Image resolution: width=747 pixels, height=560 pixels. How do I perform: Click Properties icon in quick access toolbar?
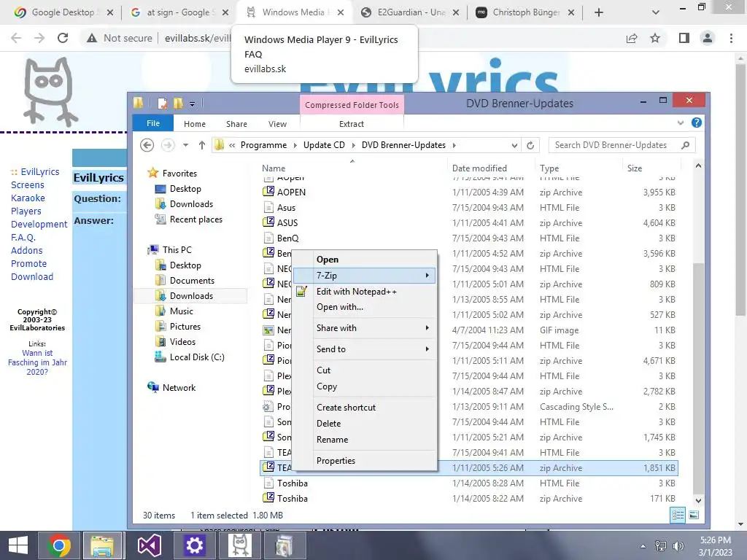pyautogui.click(x=163, y=104)
